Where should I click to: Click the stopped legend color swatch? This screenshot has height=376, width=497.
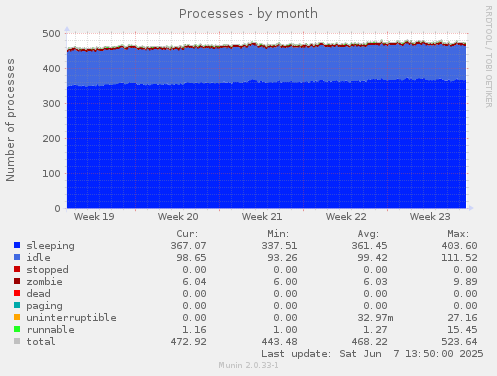tap(17, 269)
